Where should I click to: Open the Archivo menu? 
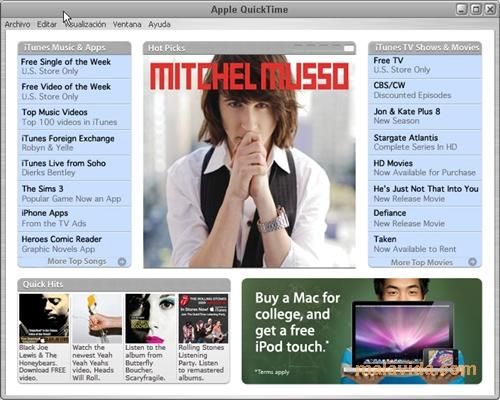click(17, 24)
